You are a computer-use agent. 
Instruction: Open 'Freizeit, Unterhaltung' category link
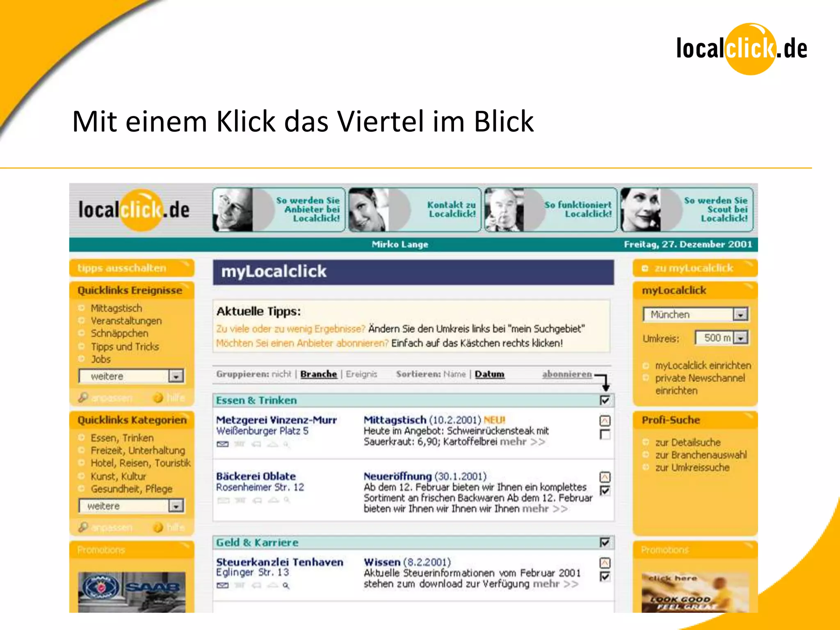(x=138, y=450)
